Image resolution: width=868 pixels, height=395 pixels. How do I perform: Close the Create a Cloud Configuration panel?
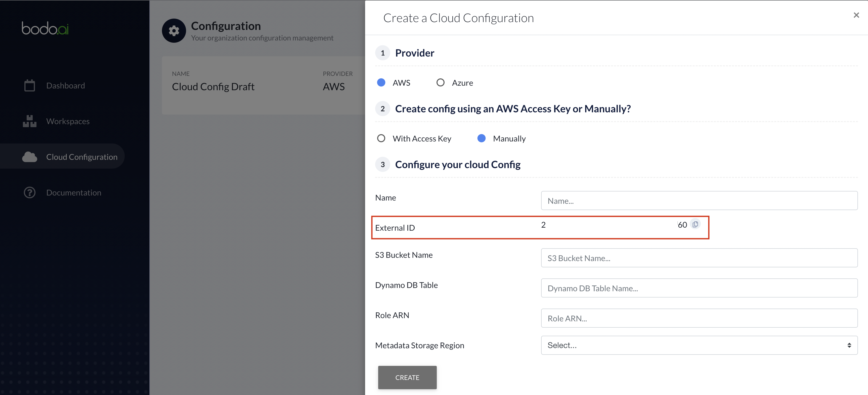tap(856, 15)
